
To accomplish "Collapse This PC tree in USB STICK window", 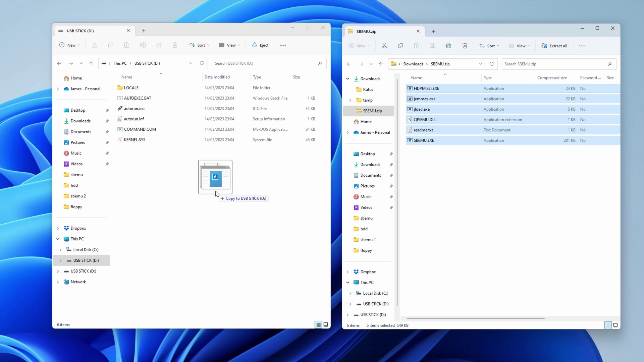I will click(58, 239).
